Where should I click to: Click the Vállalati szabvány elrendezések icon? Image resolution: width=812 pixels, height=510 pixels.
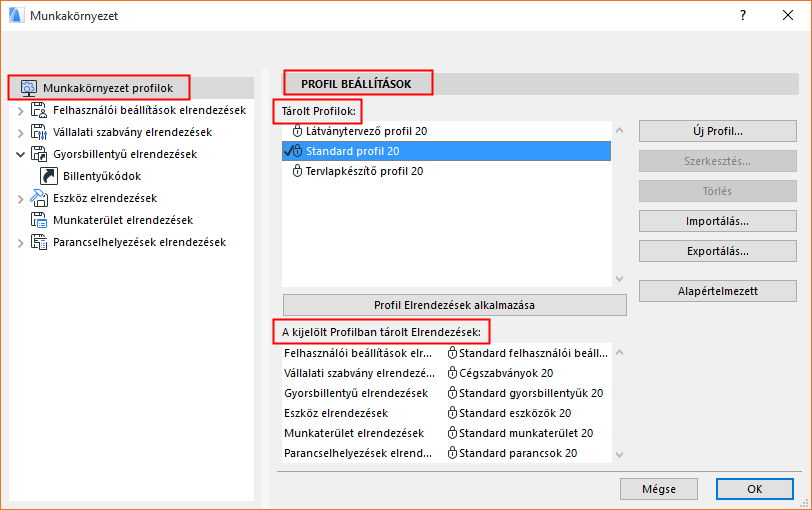[x=40, y=132]
